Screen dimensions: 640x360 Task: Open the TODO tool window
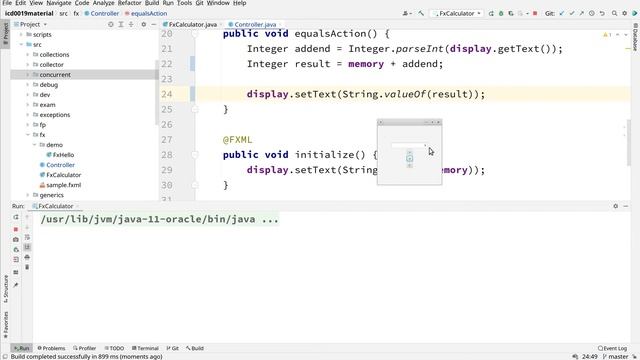click(114, 348)
